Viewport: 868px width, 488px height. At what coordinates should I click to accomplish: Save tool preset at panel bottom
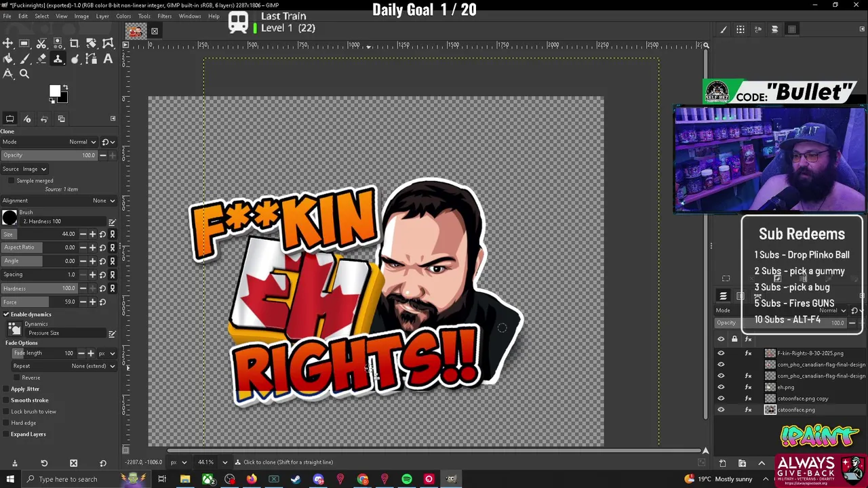click(x=14, y=463)
